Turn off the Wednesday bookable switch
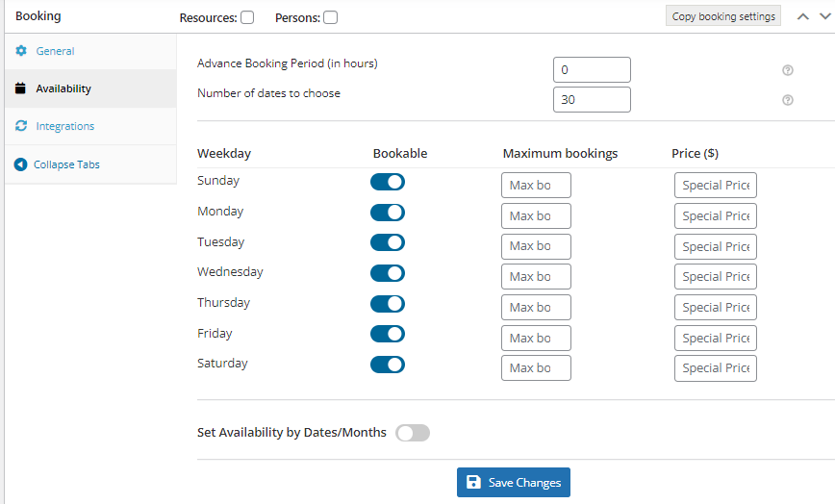835x504 pixels. pyautogui.click(x=388, y=273)
